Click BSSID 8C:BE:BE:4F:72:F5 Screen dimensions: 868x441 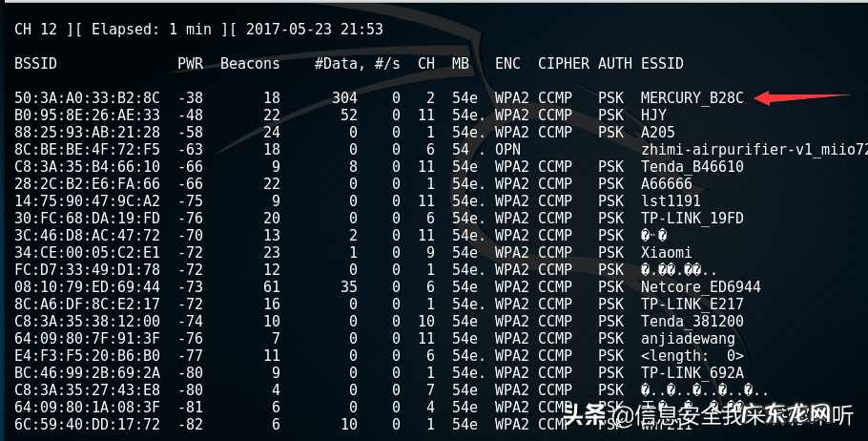(x=88, y=149)
